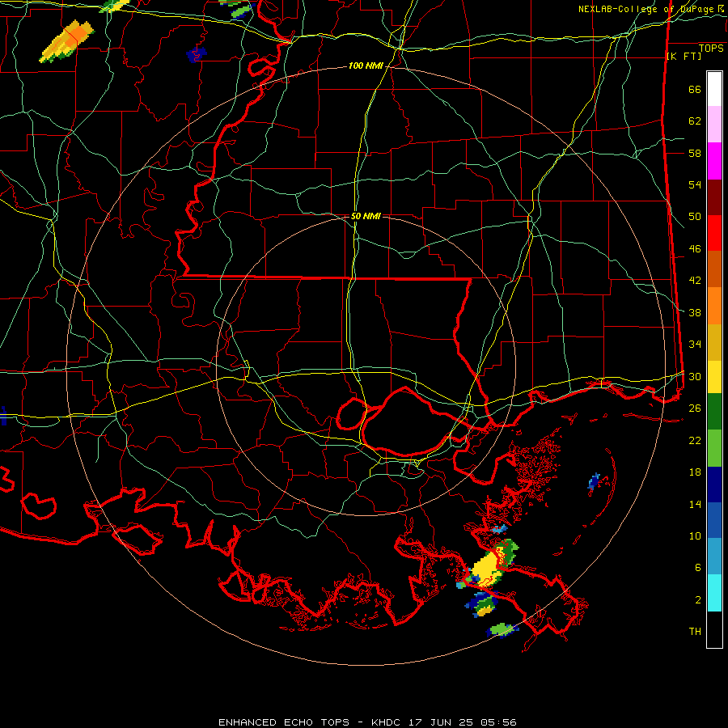Click the '05:56' timestamp in the caption
The image size is (728, 728).
(x=498, y=722)
